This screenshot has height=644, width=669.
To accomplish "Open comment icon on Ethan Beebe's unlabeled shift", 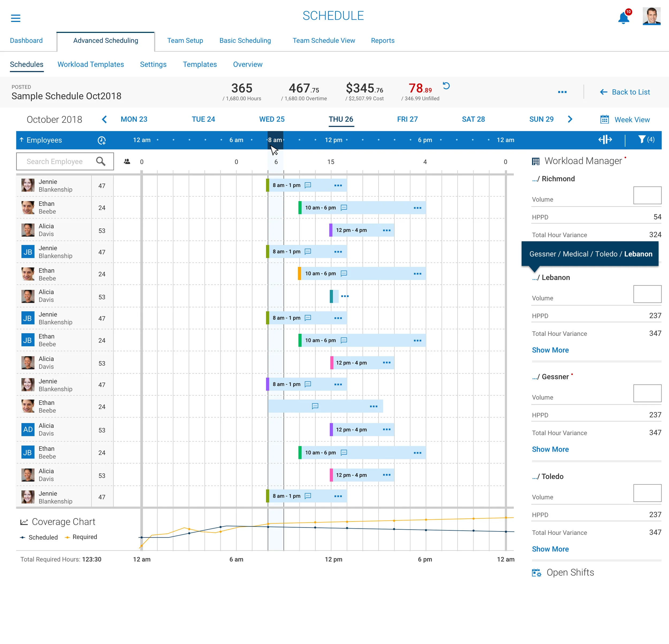I will (x=315, y=406).
